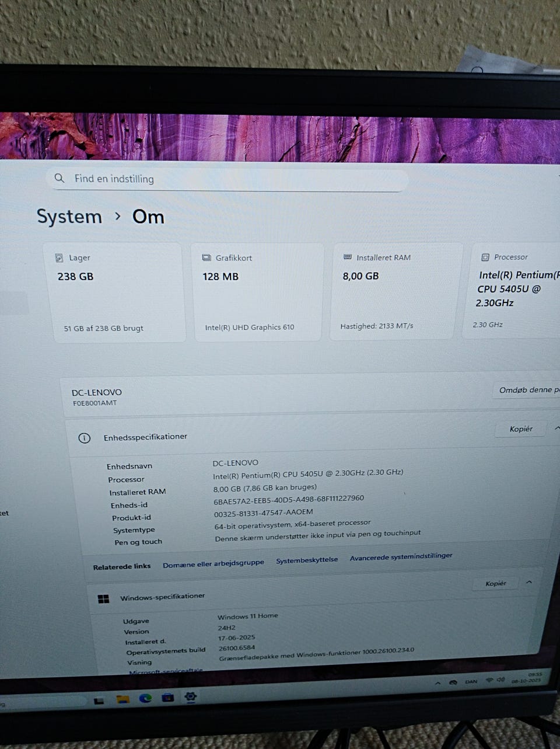
Task: Collapse the Windows-specifikationer section chevron
Action: [529, 582]
